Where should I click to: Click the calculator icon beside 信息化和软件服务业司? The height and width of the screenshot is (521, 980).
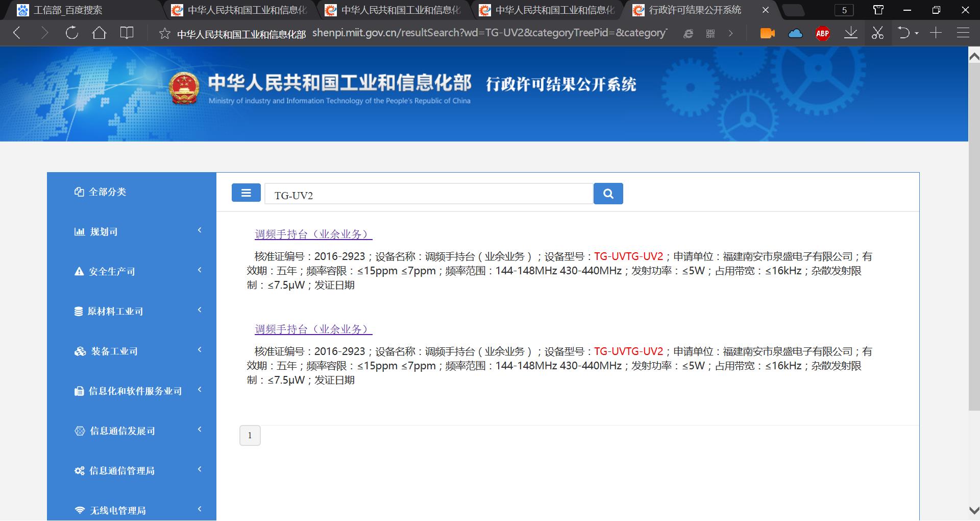[79, 391]
